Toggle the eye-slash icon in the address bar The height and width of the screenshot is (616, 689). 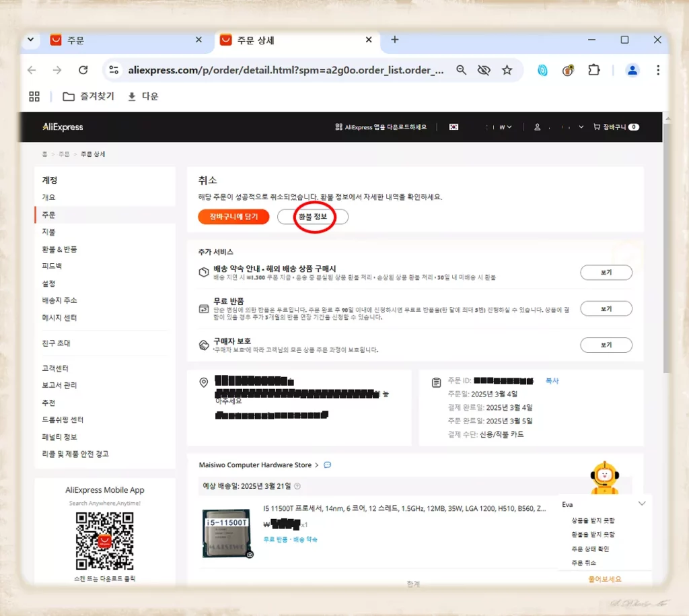[484, 69]
